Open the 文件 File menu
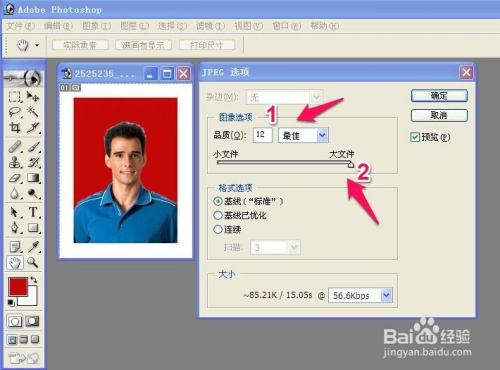 (20, 26)
